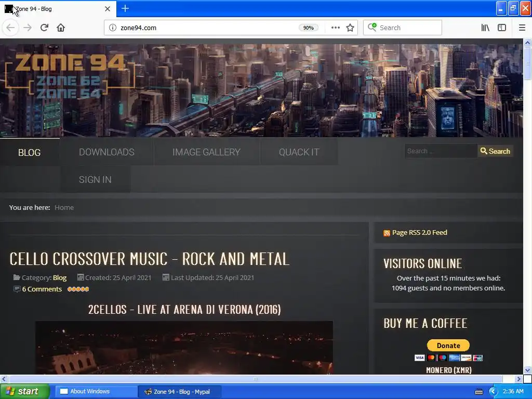The width and height of the screenshot is (532, 399).
Task: Open the Blog category link
Action: click(x=60, y=277)
